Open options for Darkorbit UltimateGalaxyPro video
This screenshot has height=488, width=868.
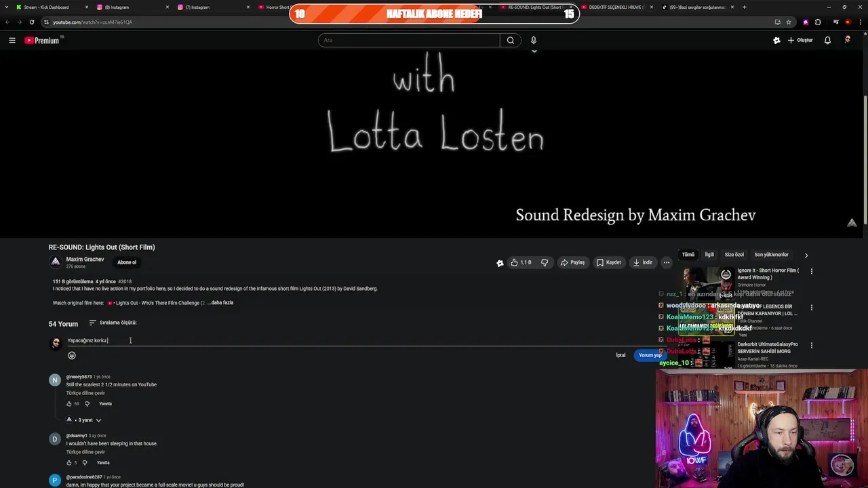[811, 345]
